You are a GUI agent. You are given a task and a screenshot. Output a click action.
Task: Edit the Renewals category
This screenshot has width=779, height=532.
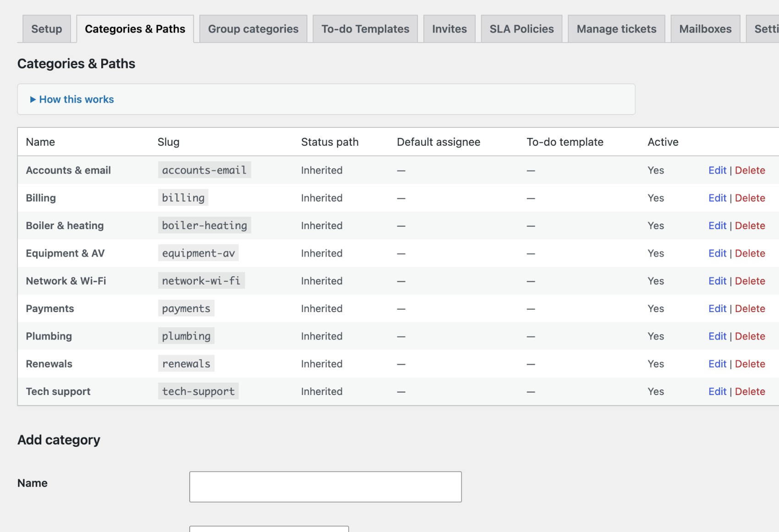(717, 364)
